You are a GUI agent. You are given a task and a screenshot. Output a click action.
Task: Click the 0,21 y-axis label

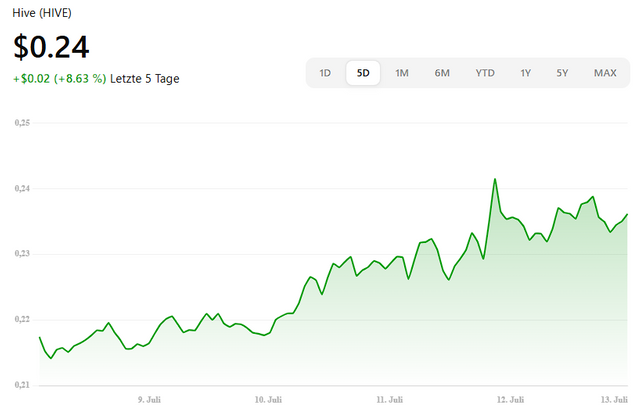coord(22,385)
